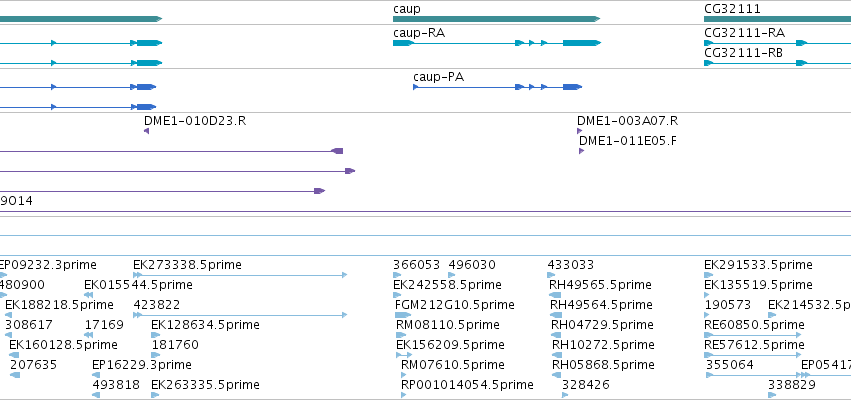851x400 pixels.
Task: Click the EK291533.5prime EST label
Action: click(758, 265)
